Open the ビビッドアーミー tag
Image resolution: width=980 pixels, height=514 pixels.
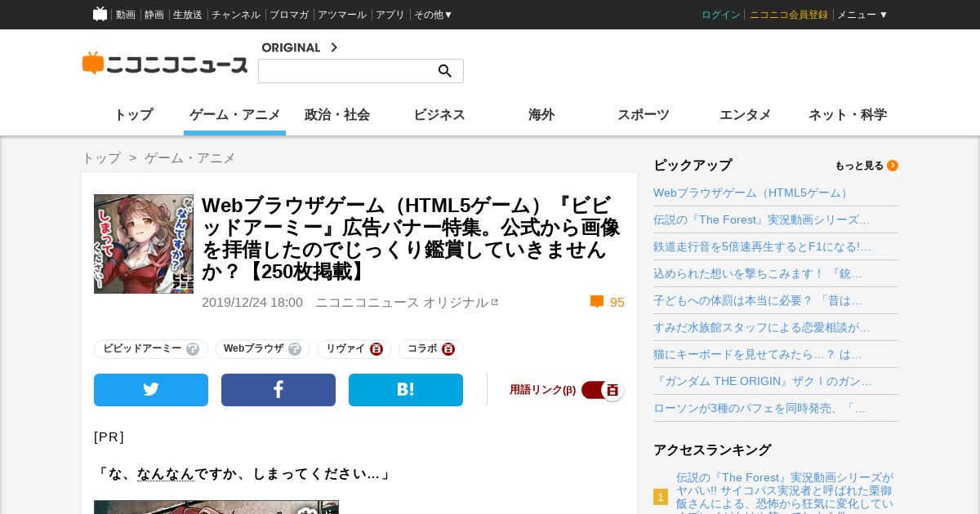click(x=142, y=349)
